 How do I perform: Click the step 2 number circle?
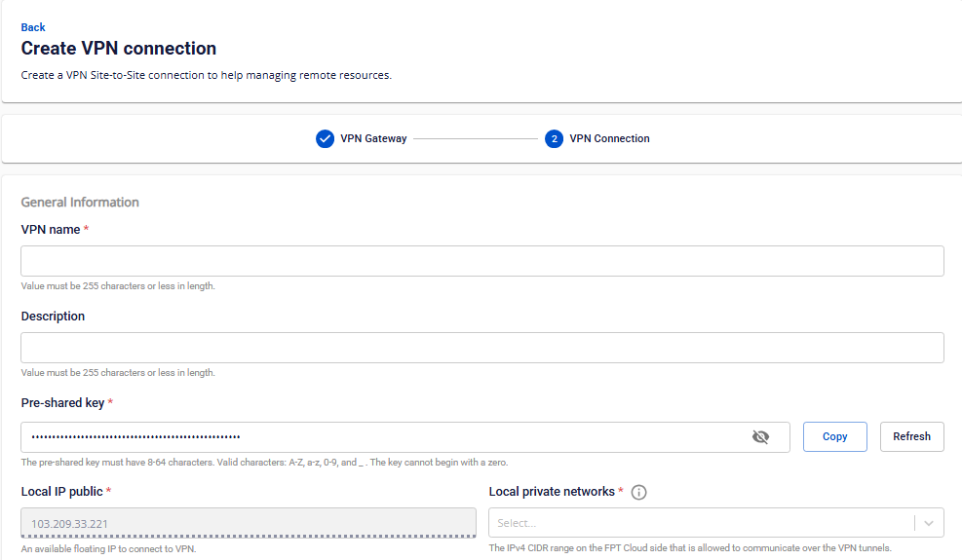tap(554, 139)
